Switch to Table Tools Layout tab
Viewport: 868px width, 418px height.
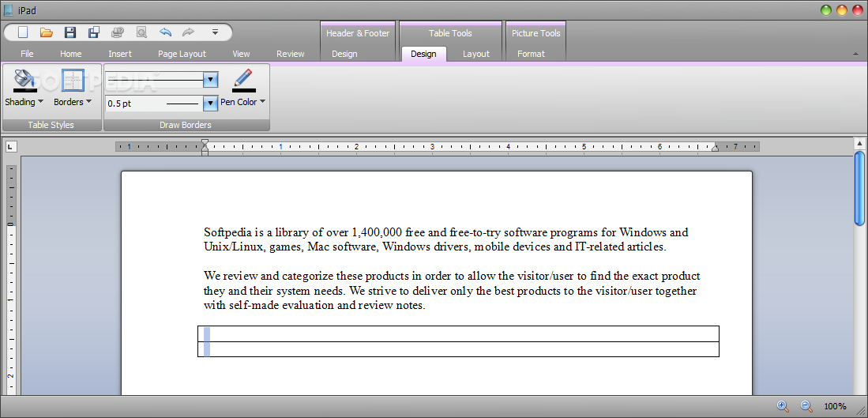(x=476, y=54)
